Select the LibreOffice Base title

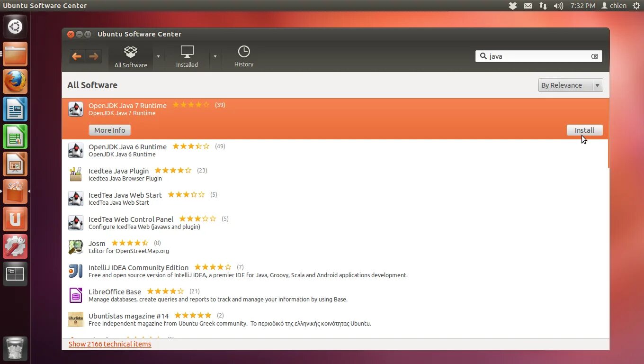click(115, 291)
